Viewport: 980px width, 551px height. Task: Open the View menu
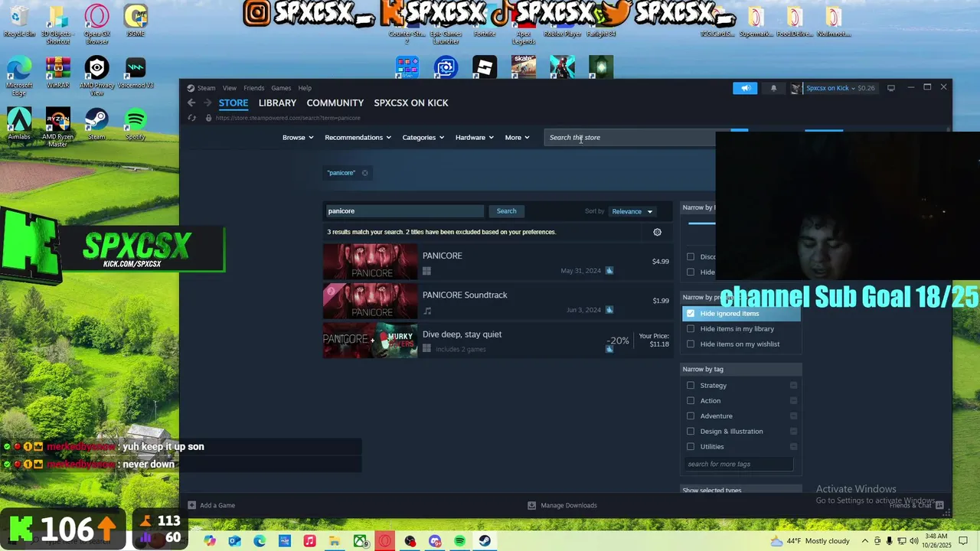point(230,88)
